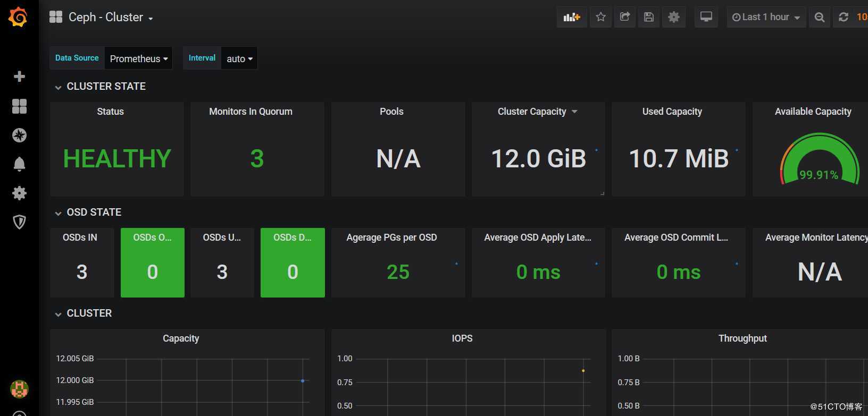Click the green OSDs OUT tile
The height and width of the screenshot is (416, 868).
click(x=153, y=262)
